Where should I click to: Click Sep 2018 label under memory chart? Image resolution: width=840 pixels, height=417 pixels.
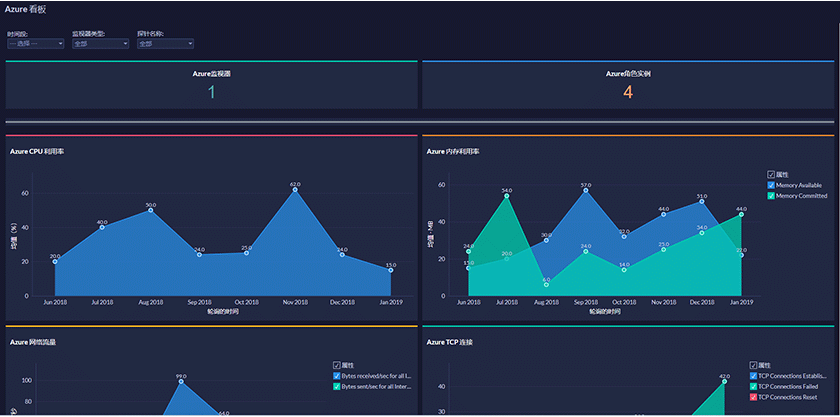pyautogui.click(x=586, y=302)
